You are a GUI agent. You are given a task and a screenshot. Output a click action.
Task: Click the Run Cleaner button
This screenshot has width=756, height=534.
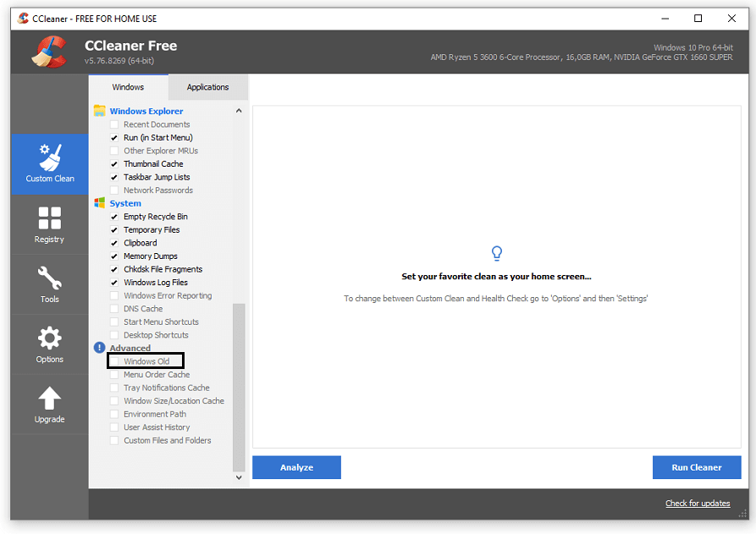[x=697, y=467]
